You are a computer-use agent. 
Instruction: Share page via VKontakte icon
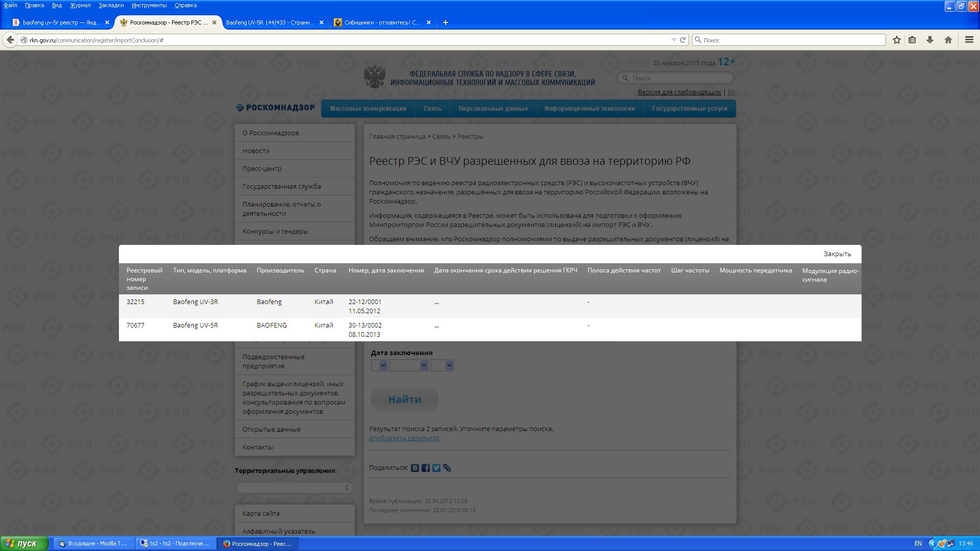(x=415, y=468)
